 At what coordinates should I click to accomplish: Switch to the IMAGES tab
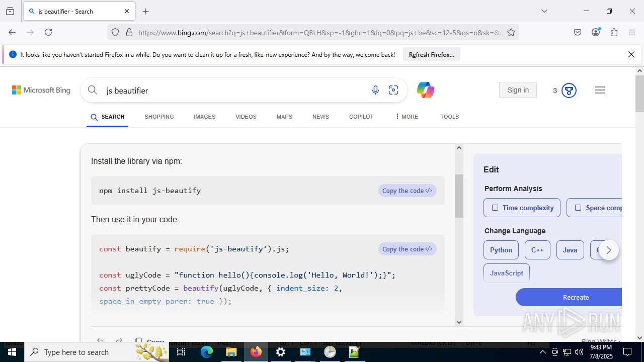tap(205, 117)
